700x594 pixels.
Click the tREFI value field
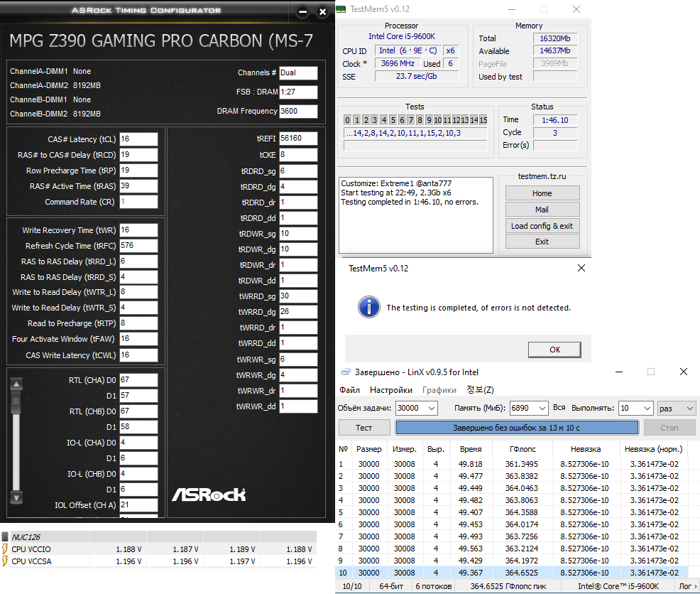298,138
